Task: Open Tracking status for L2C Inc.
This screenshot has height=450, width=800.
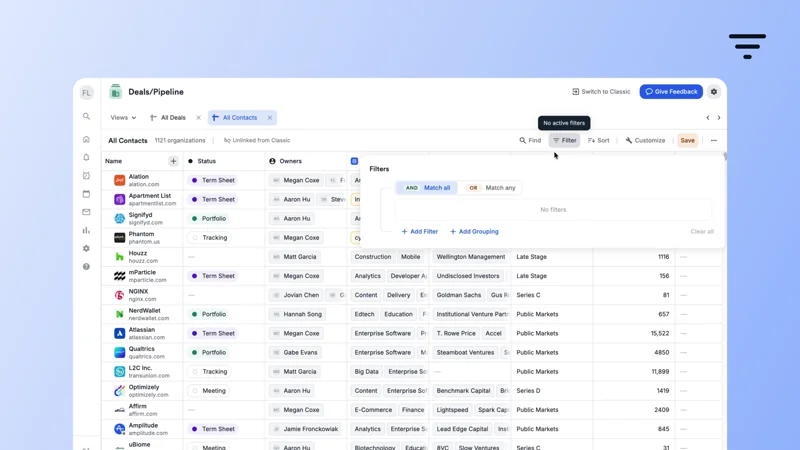Action: point(209,371)
